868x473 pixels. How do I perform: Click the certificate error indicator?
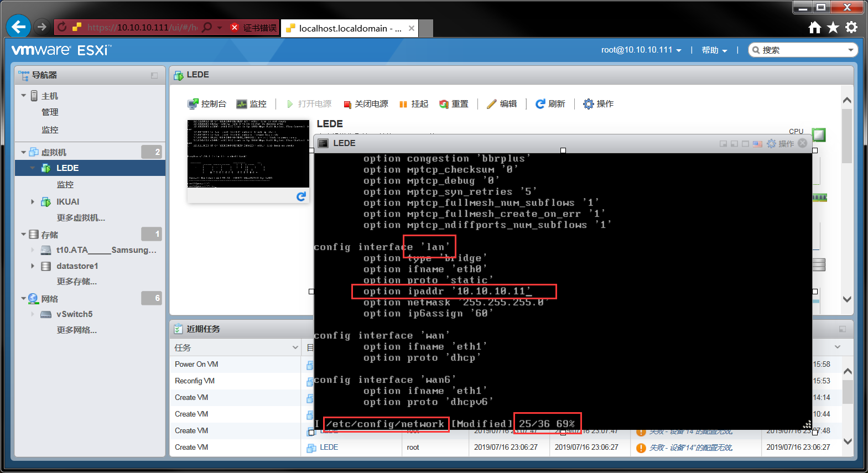(x=253, y=27)
